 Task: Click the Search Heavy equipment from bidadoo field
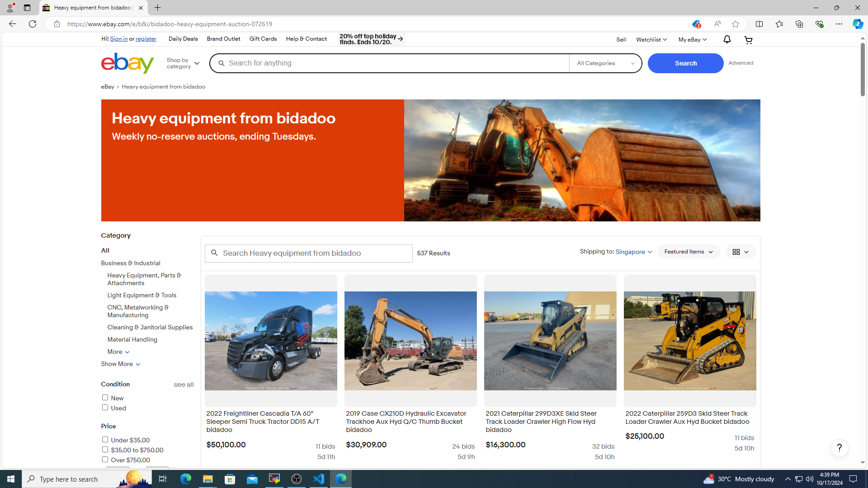point(309,253)
